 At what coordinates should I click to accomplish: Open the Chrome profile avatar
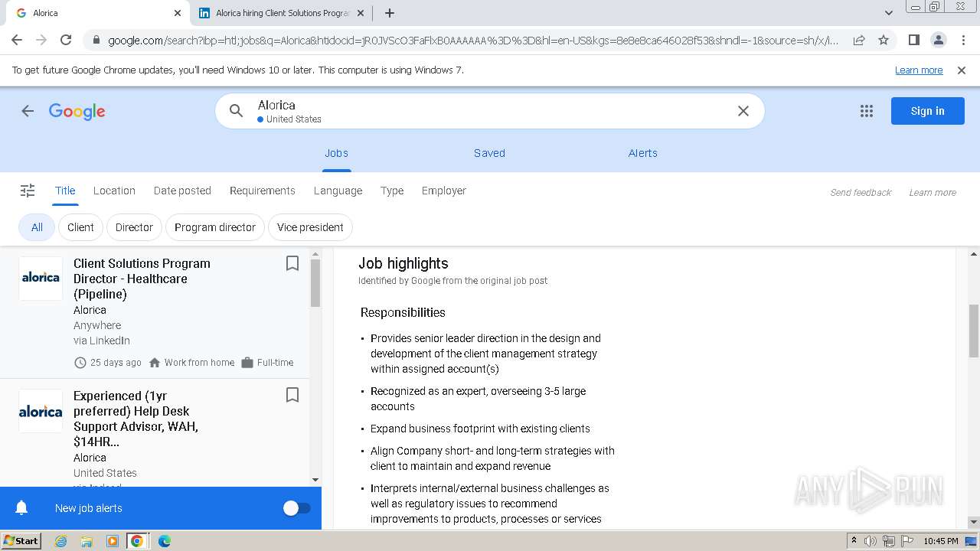coord(938,40)
